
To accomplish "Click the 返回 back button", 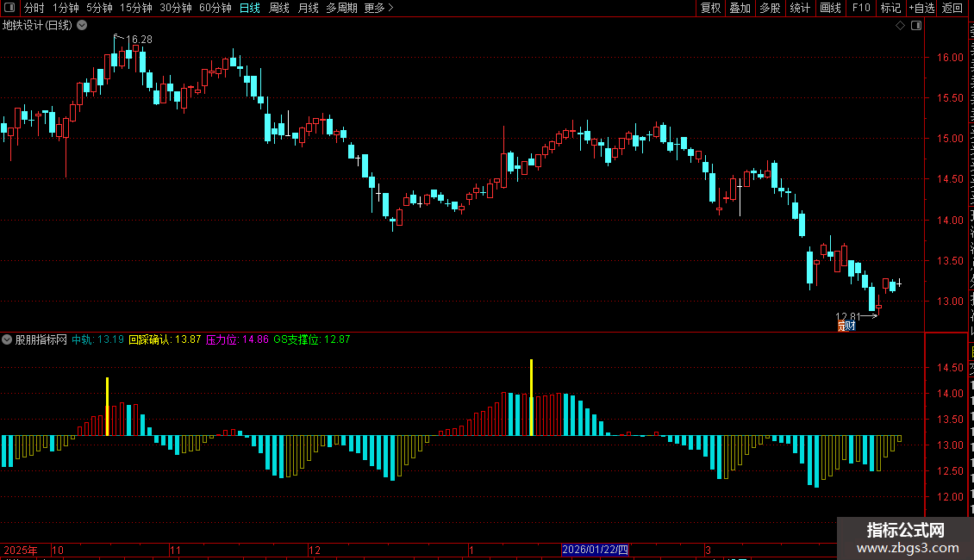I will tap(952, 8).
